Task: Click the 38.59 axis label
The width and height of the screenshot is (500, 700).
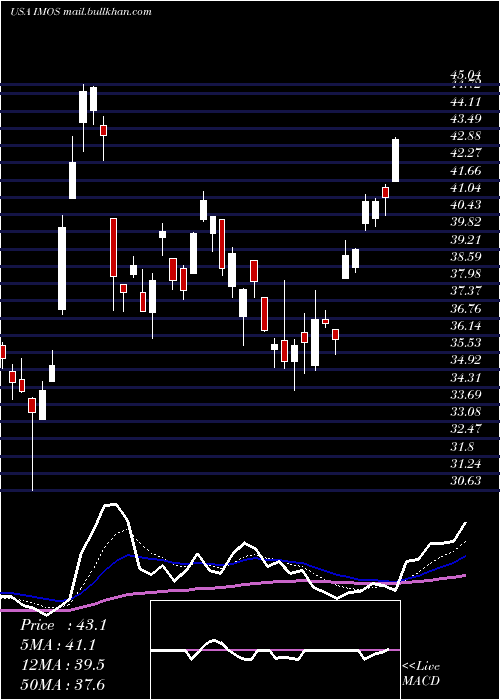Action: pyautogui.click(x=466, y=257)
